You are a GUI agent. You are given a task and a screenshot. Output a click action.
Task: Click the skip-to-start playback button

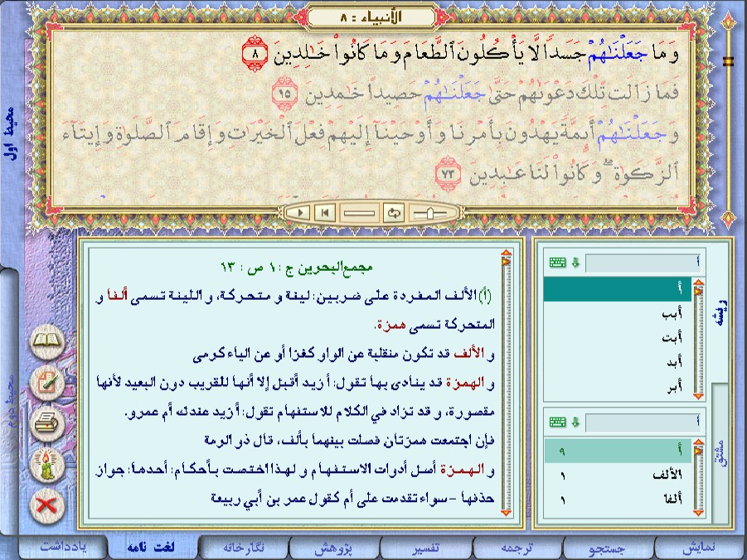click(325, 213)
